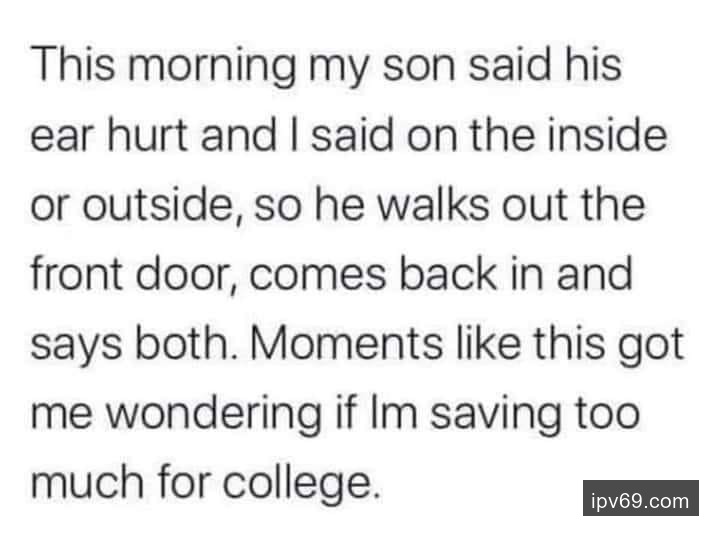
Task: Click the word "outside," on line three
Action: tap(153, 205)
